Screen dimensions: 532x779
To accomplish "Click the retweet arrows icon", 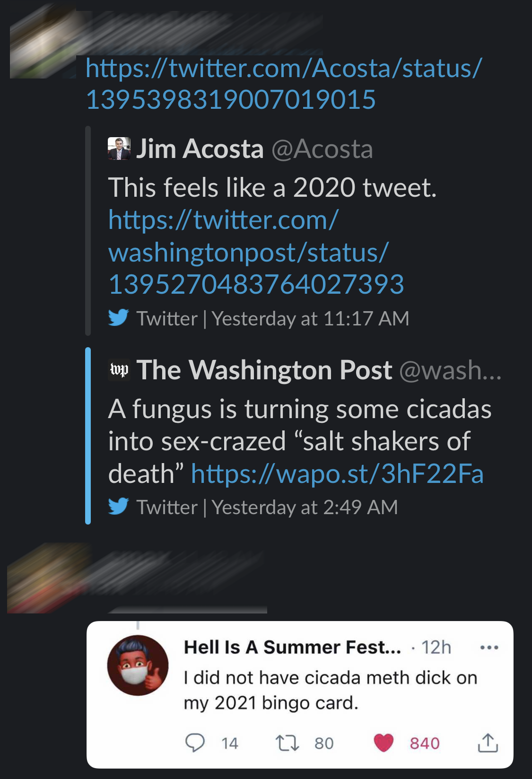I will click(x=287, y=743).
